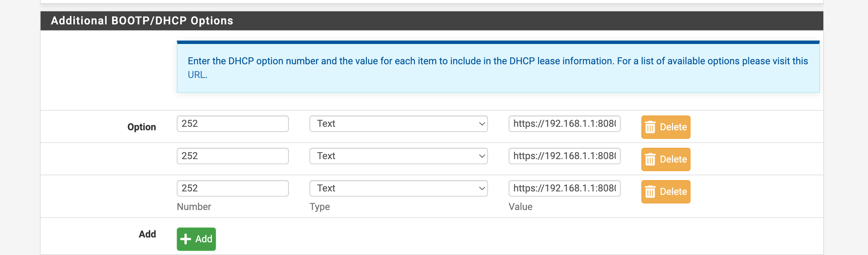Click the Number caption under the fields
868x255 pixels.
(194, 207)
